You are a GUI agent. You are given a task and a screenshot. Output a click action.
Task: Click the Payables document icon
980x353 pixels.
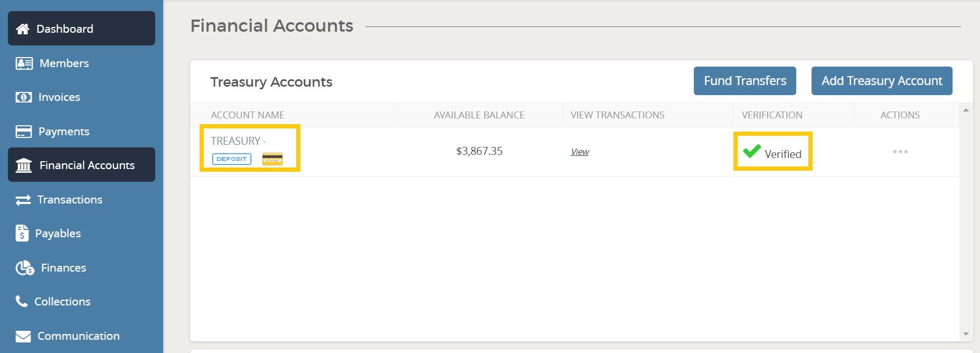(22, 233)
